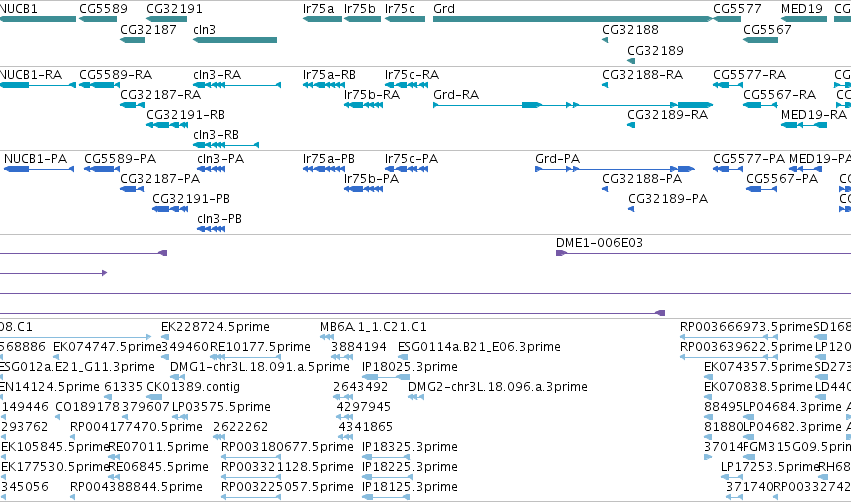Select the CG5567 gene label
The height and width of the screenshot is (502, 851).
coord(767,29)
